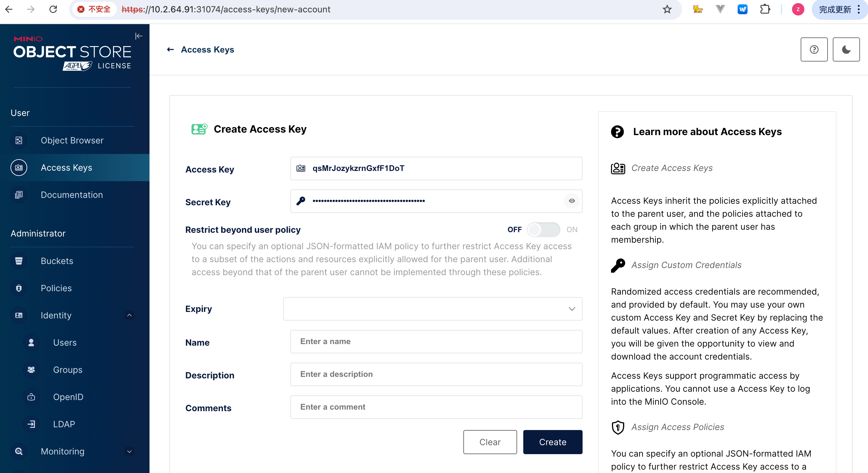868x473 pixels.
Task: Show secret key with the eye icon
Action: point(572,201)
